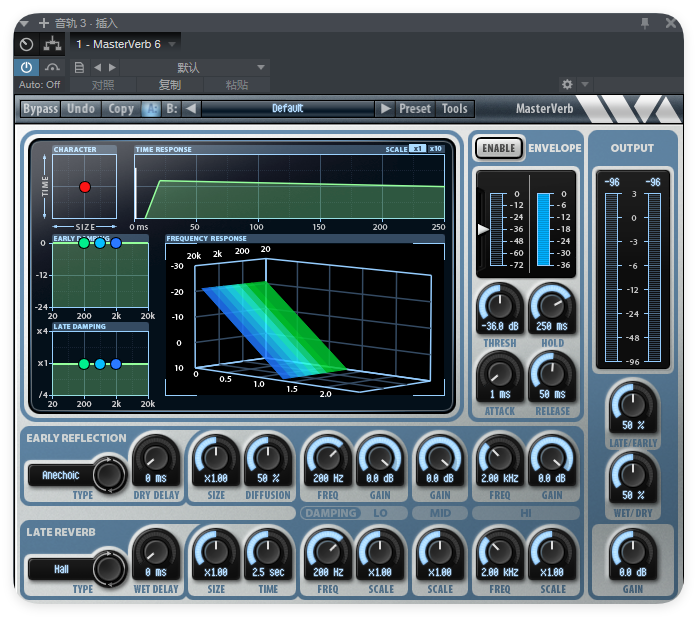Expand the arrow next to gear
697x617 pixels.
585,84
